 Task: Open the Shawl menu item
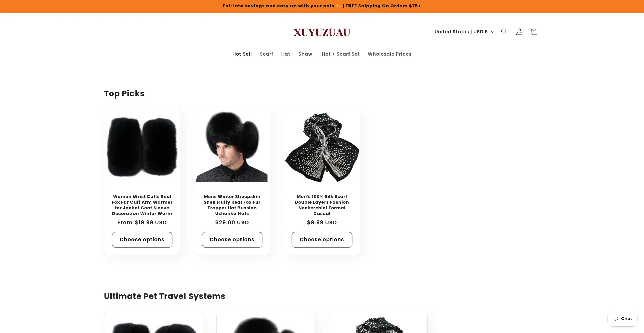[306, 54]
